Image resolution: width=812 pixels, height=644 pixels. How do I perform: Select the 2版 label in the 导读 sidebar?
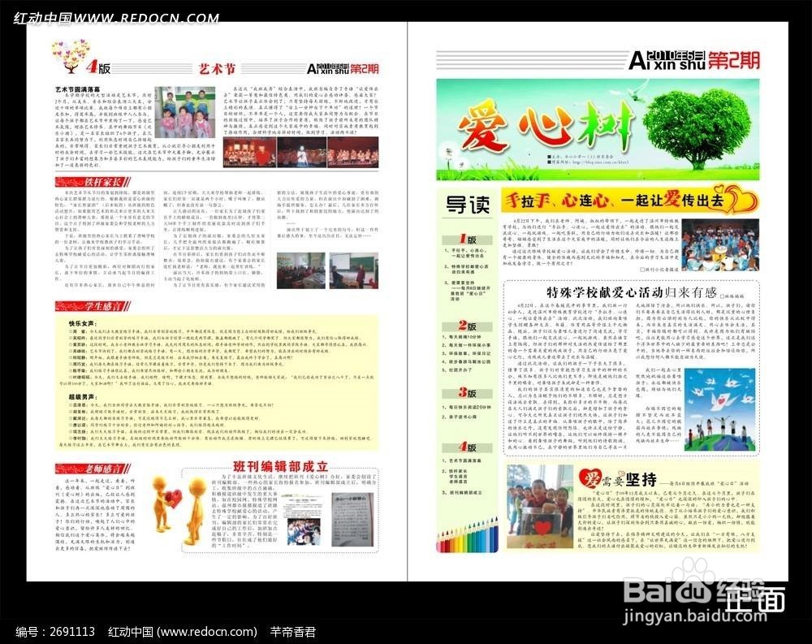click(x=467, y=326)
